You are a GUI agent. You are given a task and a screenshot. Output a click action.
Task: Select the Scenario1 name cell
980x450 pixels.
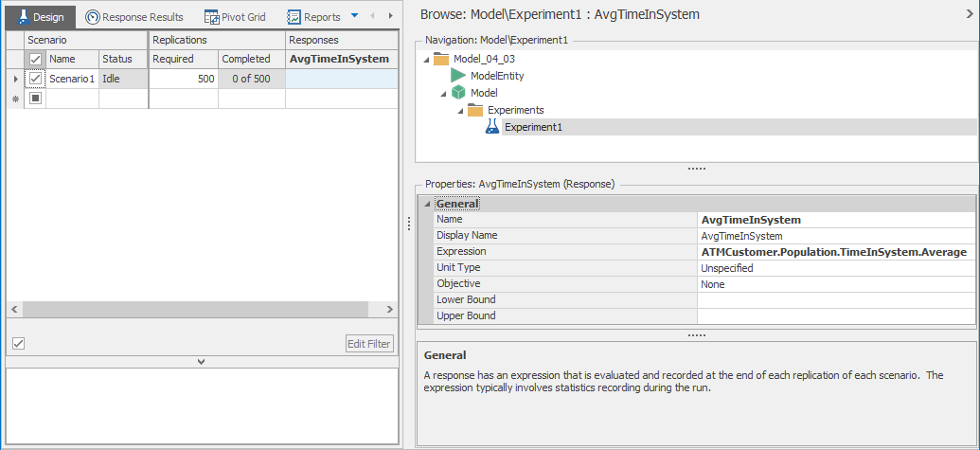(72, 79)
